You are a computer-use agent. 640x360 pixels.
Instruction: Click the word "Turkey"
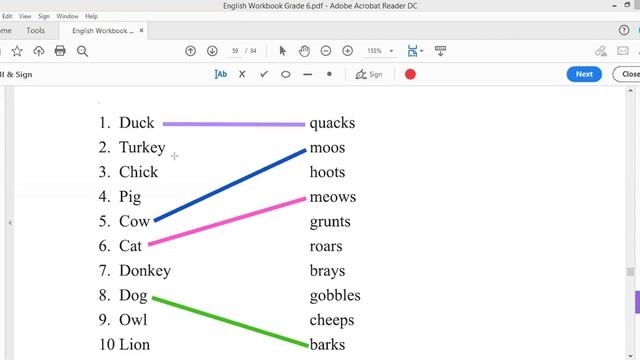coord(142,148)
